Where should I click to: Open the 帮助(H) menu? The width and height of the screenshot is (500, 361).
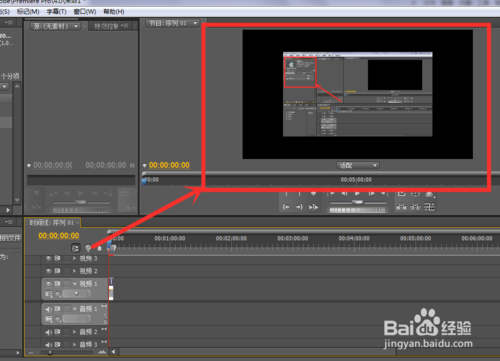(114, 12)
